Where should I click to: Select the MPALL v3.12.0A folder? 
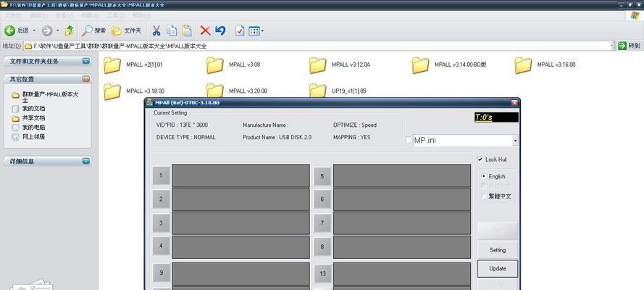tap(339, 65)
